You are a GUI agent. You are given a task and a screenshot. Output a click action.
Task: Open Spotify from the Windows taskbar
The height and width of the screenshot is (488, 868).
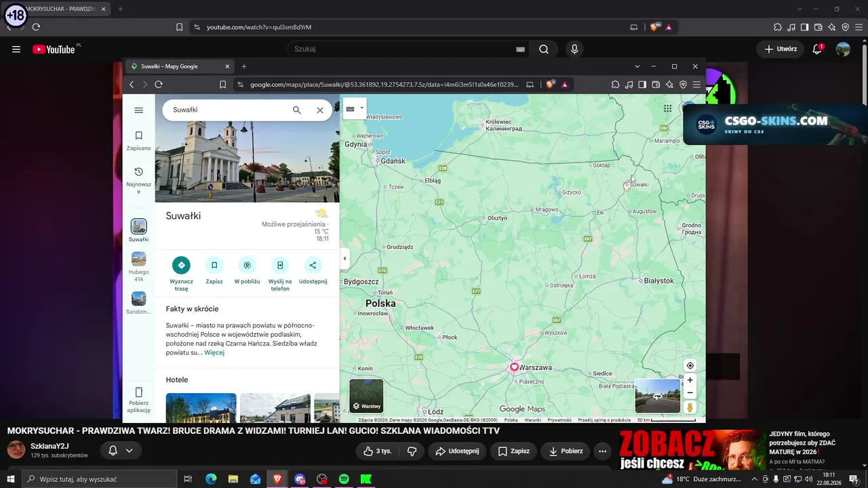(344, 479)
